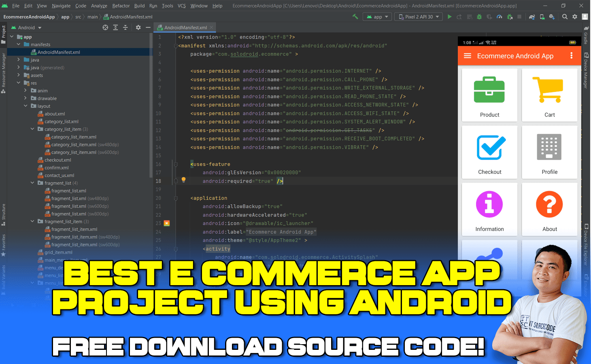The height and width of the screenshot is (364, 591).
Task: Select checkout.xml in layout folder
Action: click(x=57, y=160)
